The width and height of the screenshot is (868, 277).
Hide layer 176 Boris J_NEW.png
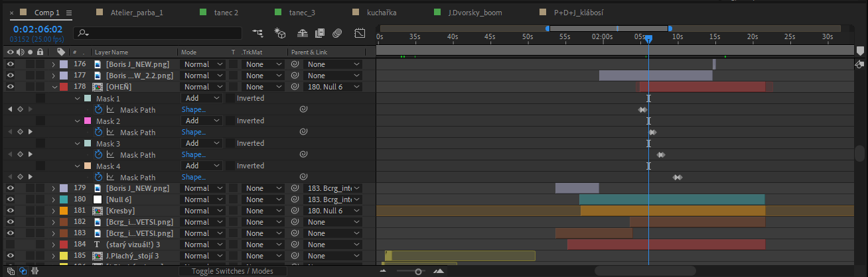pos(10,64)
